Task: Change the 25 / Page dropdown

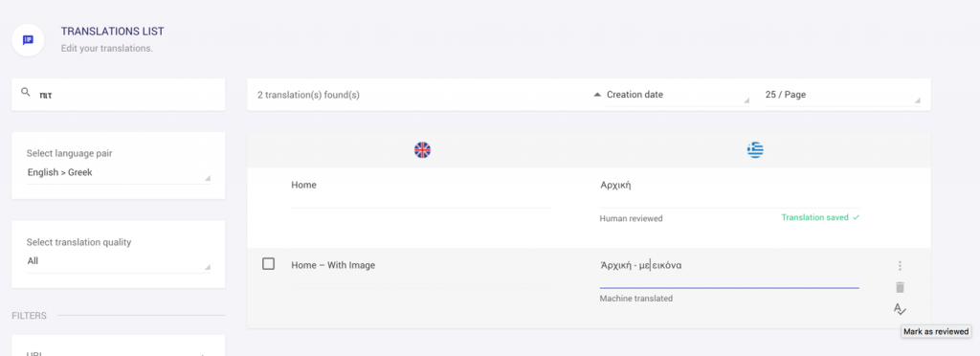Action: click(x=842, y=95)
